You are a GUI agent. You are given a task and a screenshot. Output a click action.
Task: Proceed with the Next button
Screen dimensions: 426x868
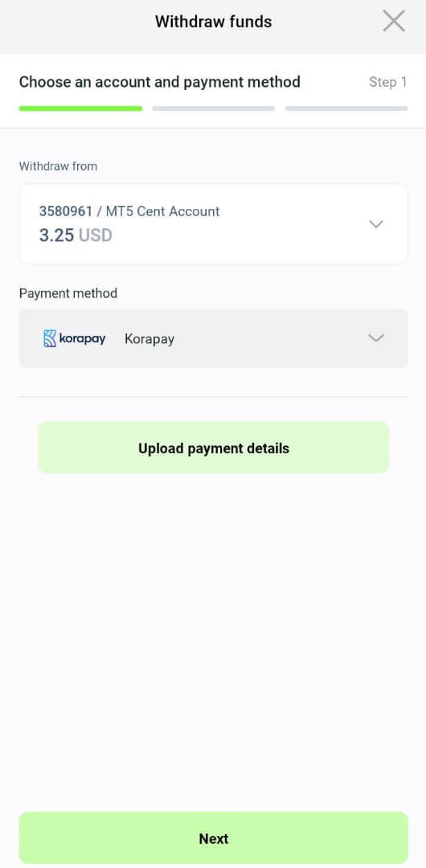213,838
